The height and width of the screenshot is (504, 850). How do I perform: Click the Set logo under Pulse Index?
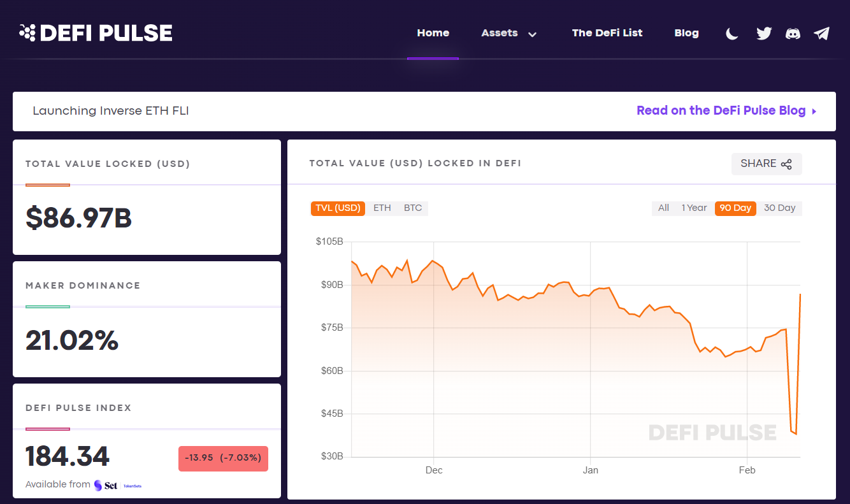[106, 486]
